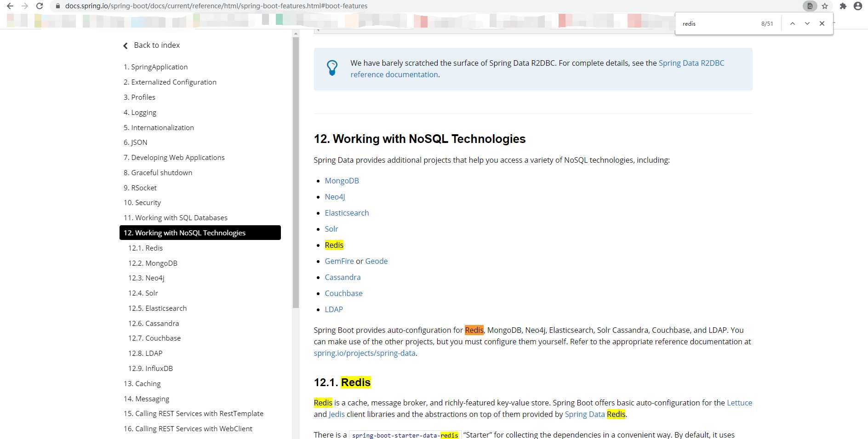Screen dimensions: 868x439
Task: Open subsection 12.3. Neo4j in sidebar
Action: point(146,278)
